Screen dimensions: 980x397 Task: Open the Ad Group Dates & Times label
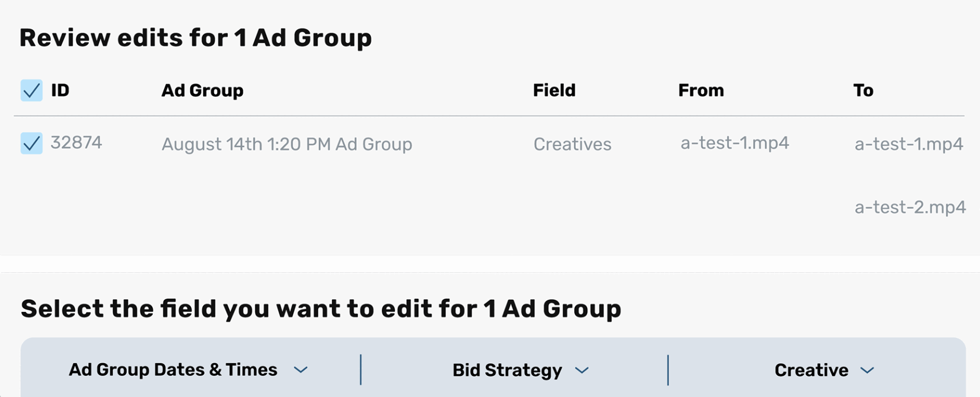[173, 370]
